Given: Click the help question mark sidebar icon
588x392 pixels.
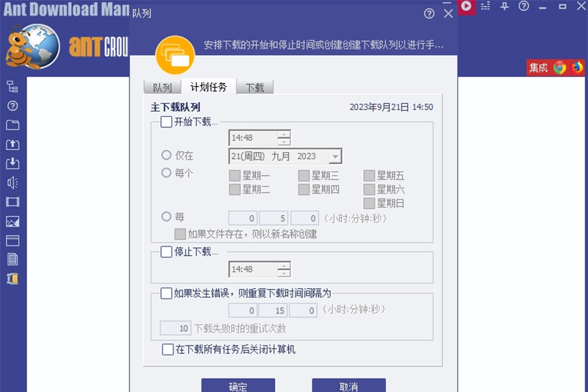Looking at the screenshot, I should 12,106.
